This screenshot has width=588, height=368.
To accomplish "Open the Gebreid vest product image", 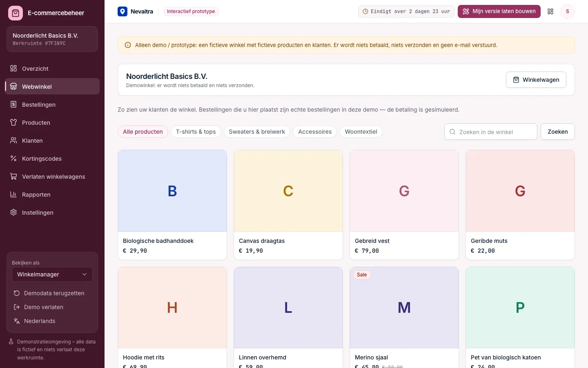I will click(x=404, y=191).
